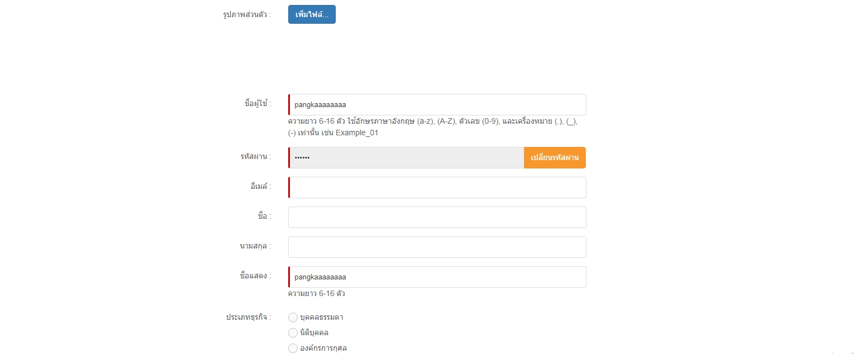Click the masked รหัสผ่าน password field
Viewport: 868px width, 354px height.
pos(406,157)
